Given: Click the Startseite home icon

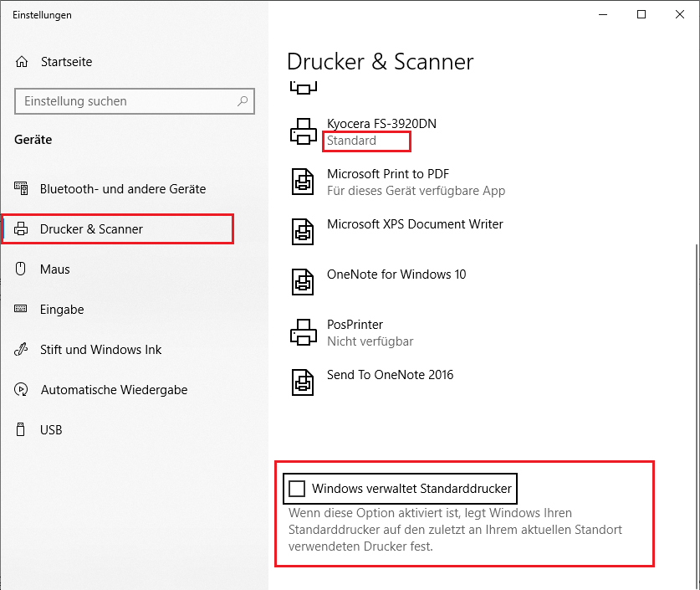Looking at the screenshot, I should [x=22, y=62].
